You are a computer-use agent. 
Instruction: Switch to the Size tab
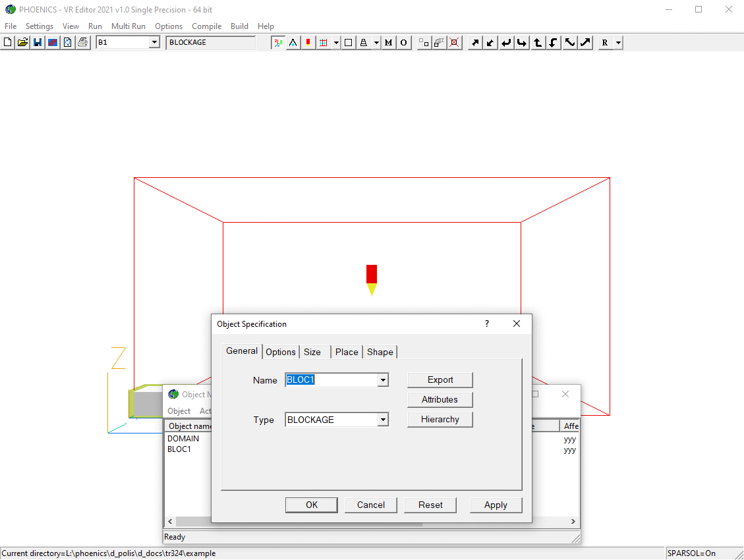click(312, 352)
